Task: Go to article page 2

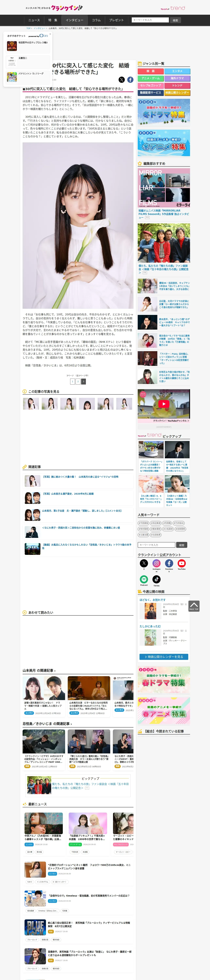Action: [x=78, y=382]
